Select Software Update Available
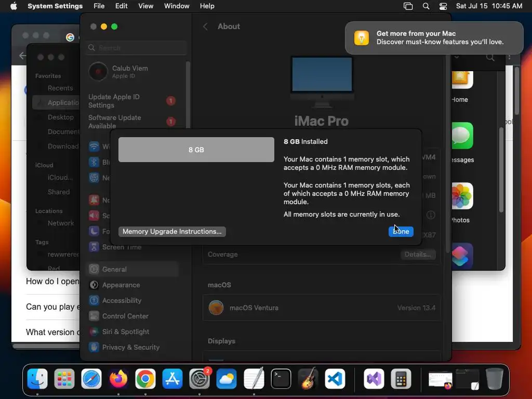 click(x=132, y=122)
